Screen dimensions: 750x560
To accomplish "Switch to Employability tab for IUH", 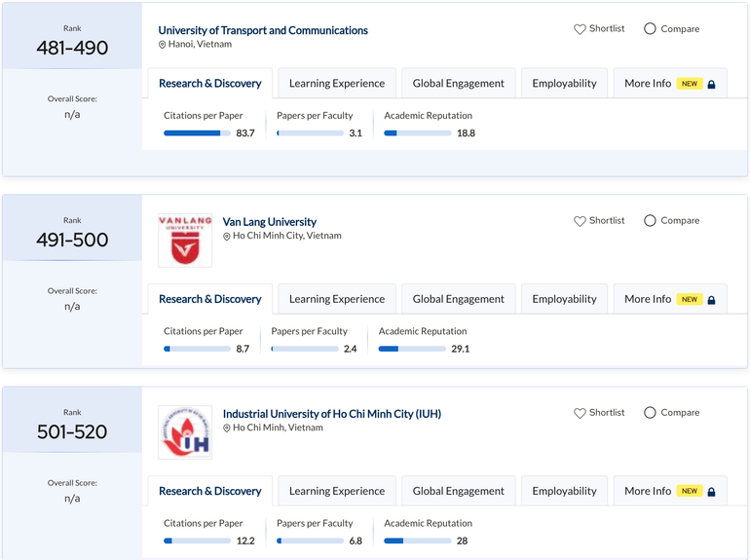I will 564,491.
